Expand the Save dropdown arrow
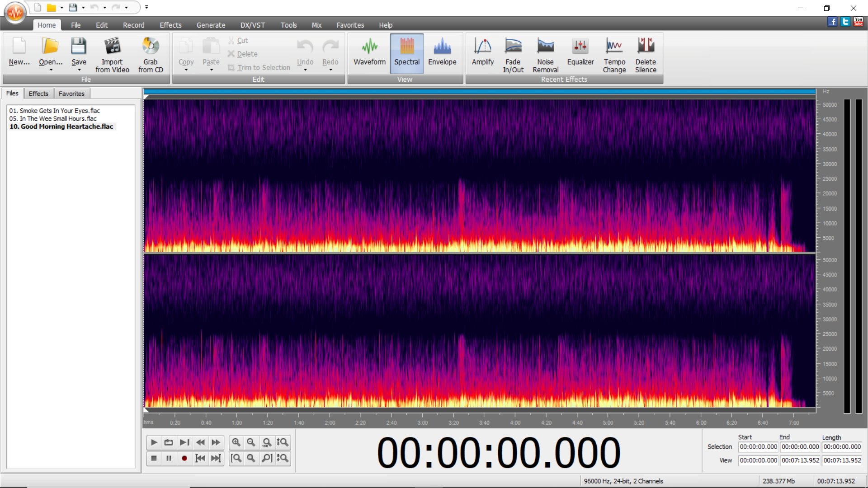868x488 pixels. point(79,70)
